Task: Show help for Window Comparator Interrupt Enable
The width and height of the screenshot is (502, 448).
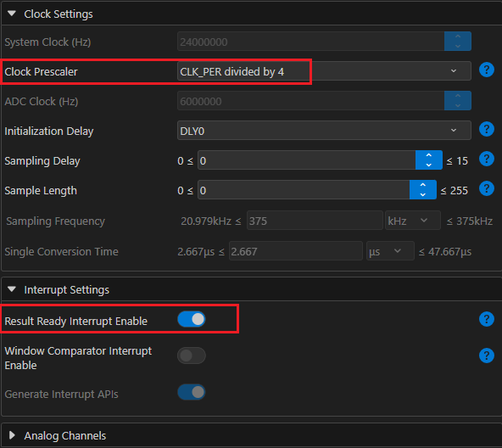Action: tap(487, 356)
